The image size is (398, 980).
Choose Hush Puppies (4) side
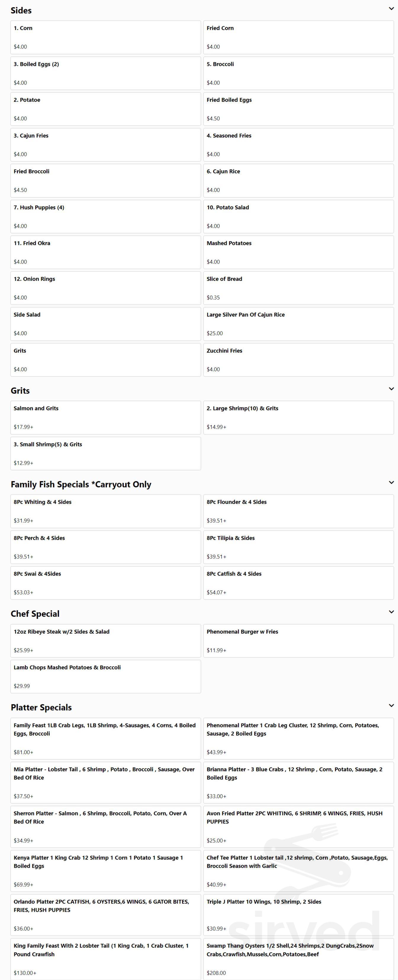tap(106, 217)
